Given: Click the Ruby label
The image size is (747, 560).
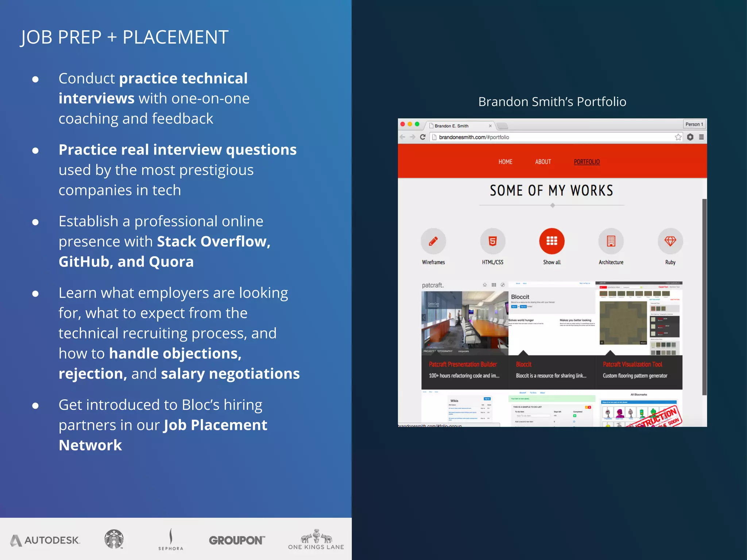Looking at the screenshot, I should coord(670,262).
